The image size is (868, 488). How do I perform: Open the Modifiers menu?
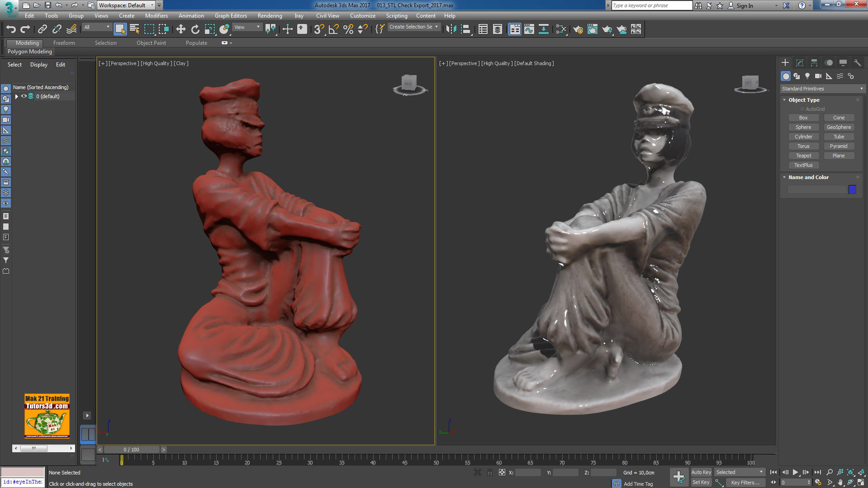tap(157, 15)
